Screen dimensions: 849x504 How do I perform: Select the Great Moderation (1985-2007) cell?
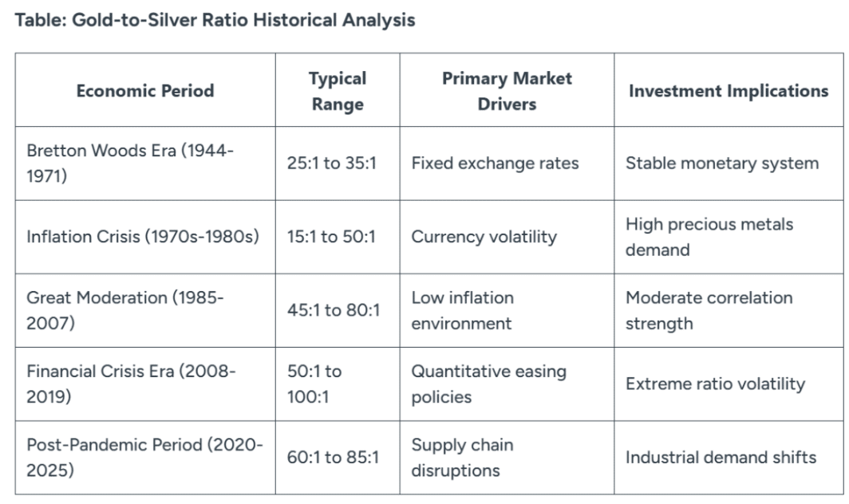pos(125,310)
